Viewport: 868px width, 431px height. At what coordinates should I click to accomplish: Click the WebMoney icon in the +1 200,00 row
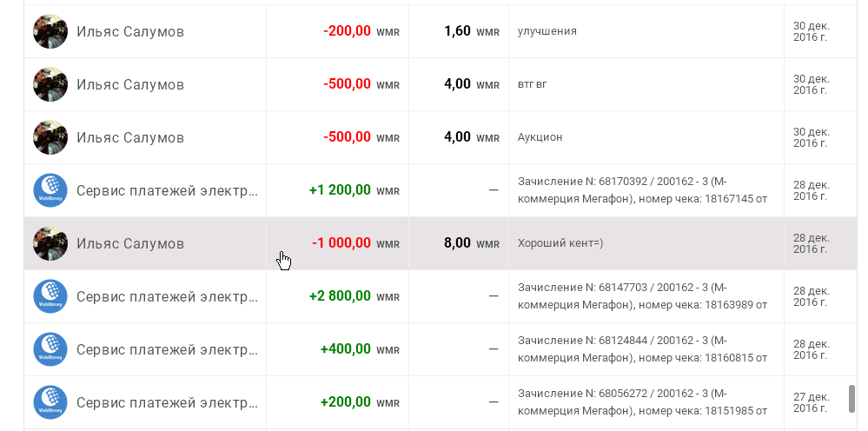click(x=50, y=190)
